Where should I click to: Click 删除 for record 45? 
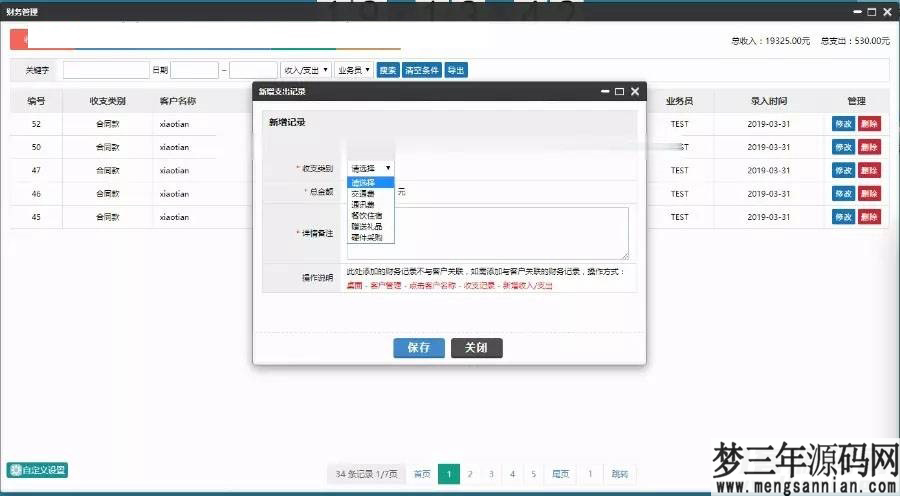pyautogui.click(x=869, y=216)
